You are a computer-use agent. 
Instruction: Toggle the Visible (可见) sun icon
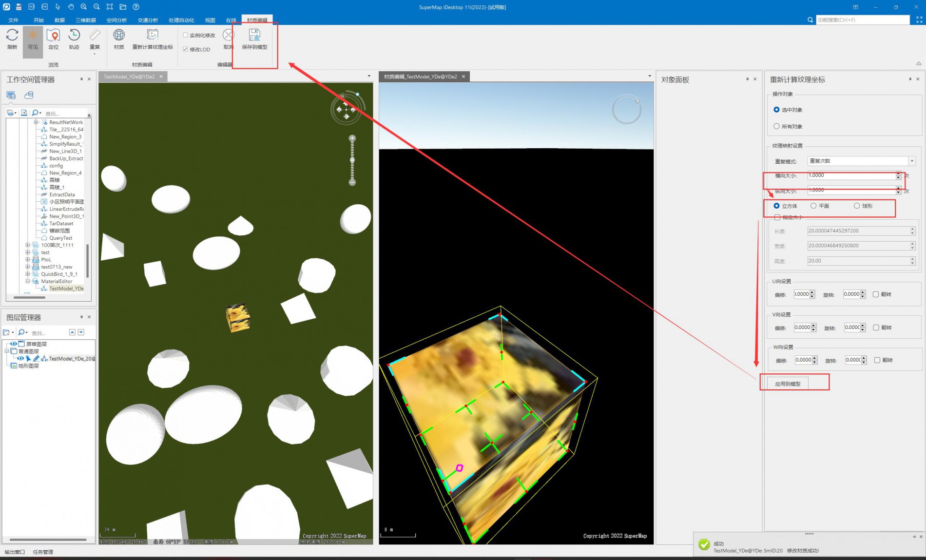33,35
